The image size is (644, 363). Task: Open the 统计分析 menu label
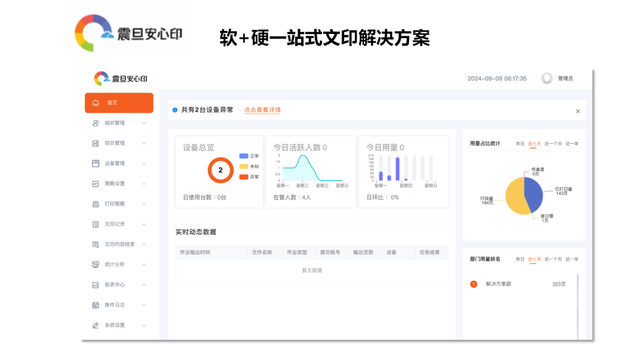point(114,264)
